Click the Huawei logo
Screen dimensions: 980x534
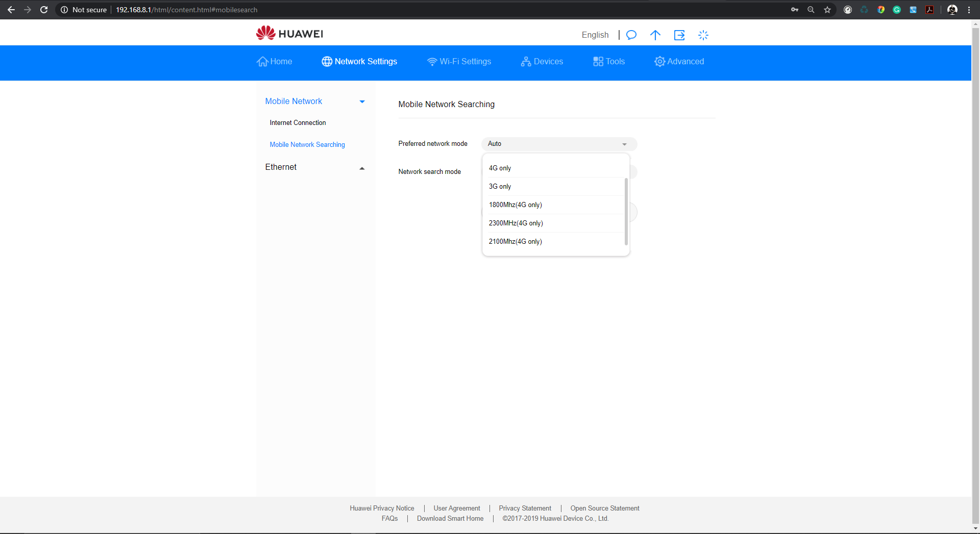(289, 34)
